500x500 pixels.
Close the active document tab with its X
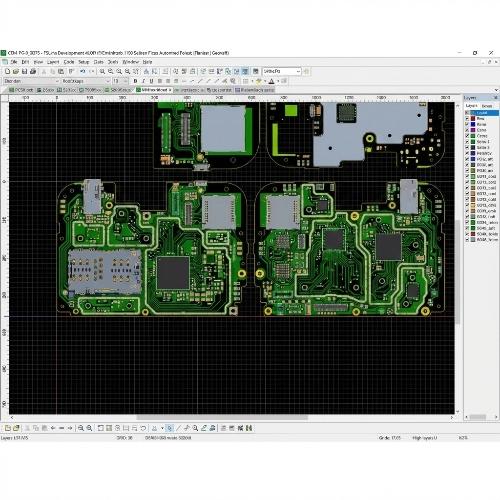point(170,90)
